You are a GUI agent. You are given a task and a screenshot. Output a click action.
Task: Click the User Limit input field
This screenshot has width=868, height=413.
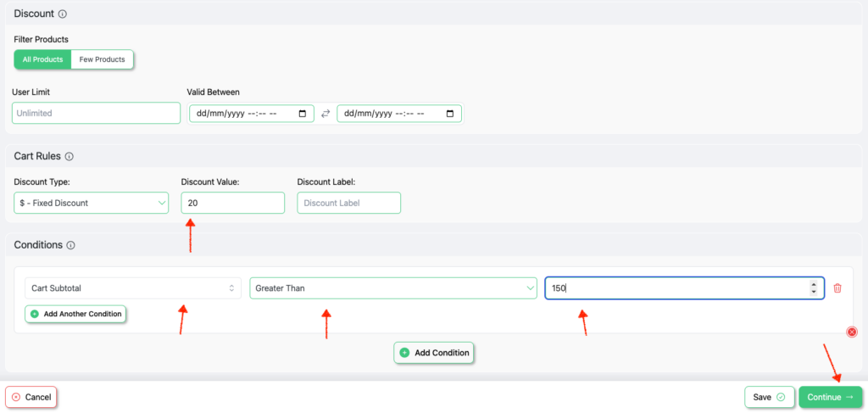point(97,113)
